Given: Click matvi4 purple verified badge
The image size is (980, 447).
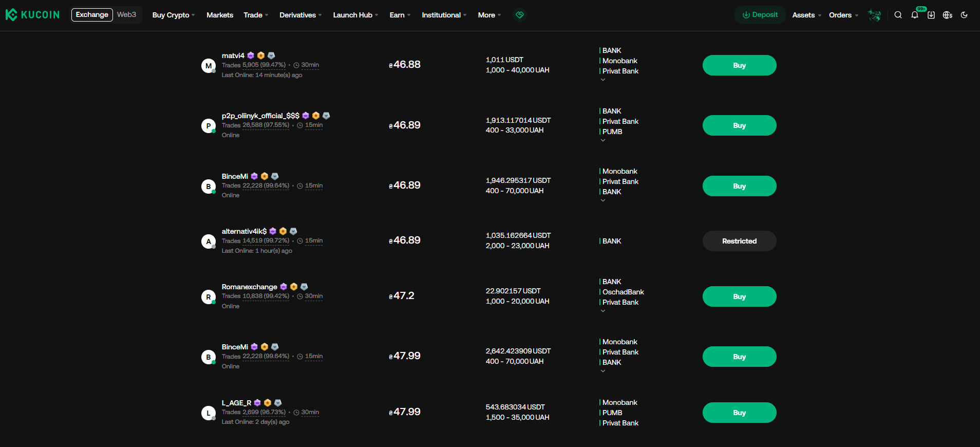Looking at the screenshot, I should coord(251,55).
